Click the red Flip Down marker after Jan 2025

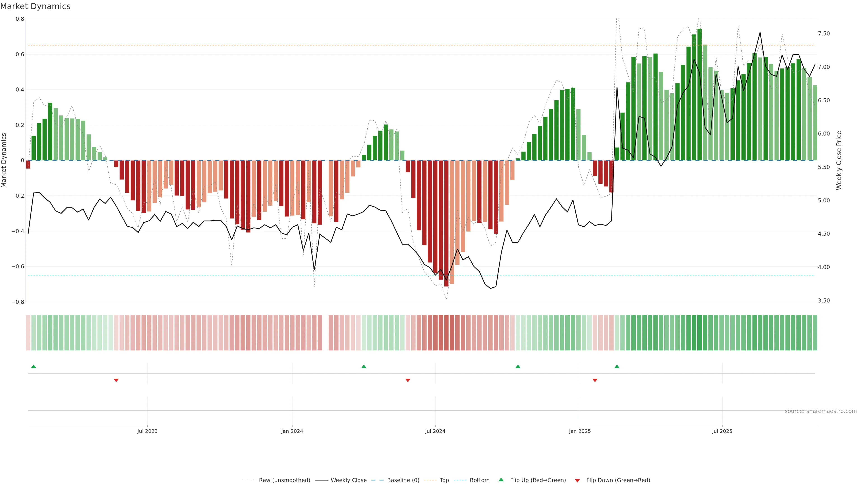595,380
